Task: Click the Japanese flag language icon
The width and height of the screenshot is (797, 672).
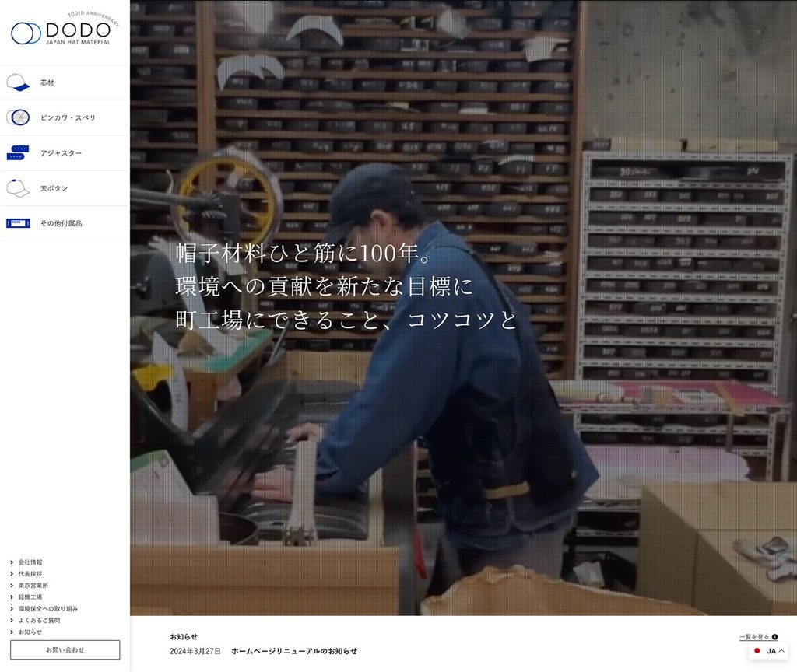Action: pyautogui.click(x=757, y=651)
